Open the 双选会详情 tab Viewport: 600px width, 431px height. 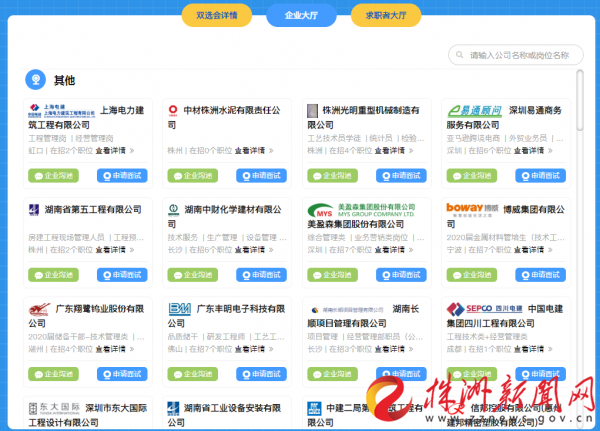(x=217, y=15)
